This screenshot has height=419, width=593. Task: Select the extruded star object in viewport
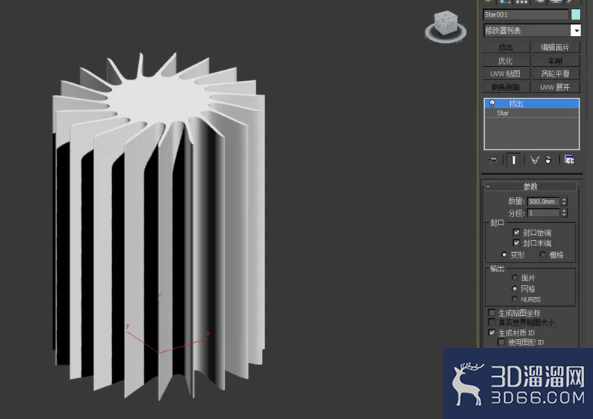(159, 227)
